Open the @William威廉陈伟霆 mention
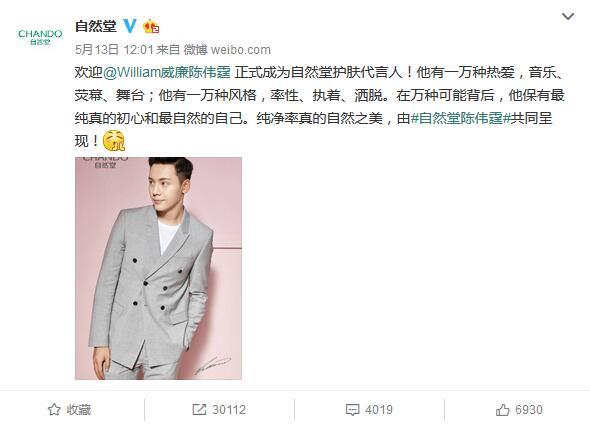This screenshot has height=424, width=590. coord(167,72)
